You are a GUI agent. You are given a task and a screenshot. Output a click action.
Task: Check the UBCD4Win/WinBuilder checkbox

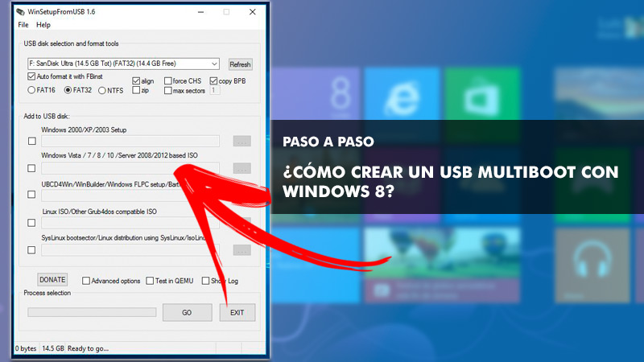pyautogui.click(x=31, y=195)
